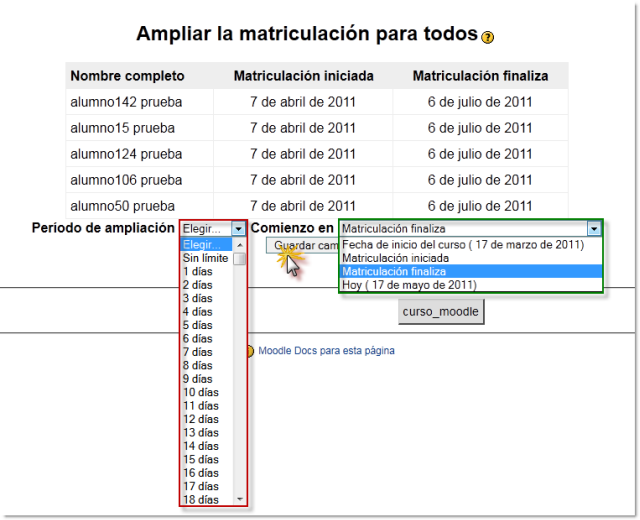Click the period list scrollbar down arrow
The width and height of the screenshot is (640, 520).
(x=239, y=498)
